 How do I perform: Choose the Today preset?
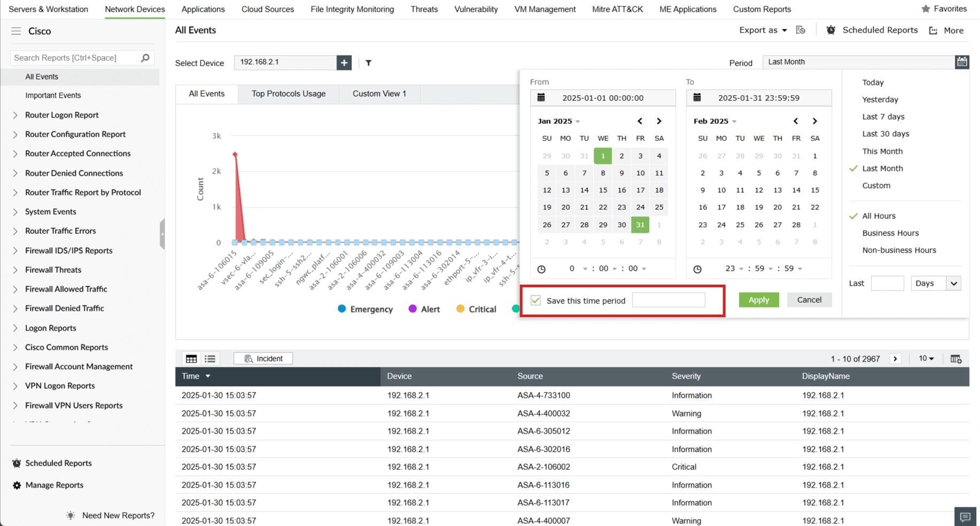pyautogui.click(x=873, y=82)
